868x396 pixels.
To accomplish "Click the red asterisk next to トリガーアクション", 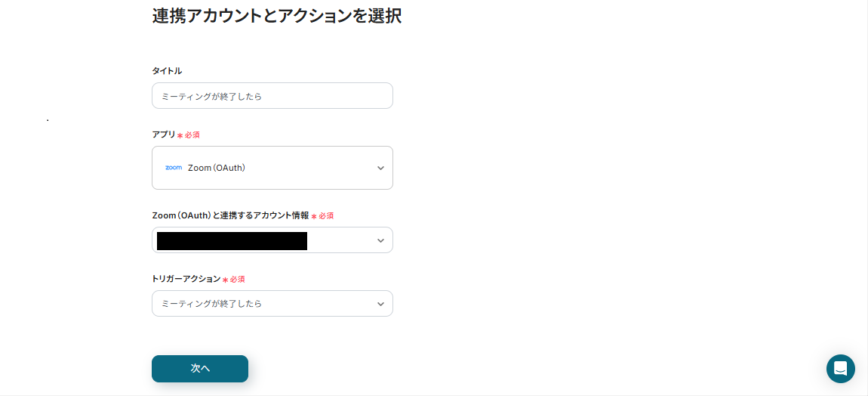I will [225, 280].
